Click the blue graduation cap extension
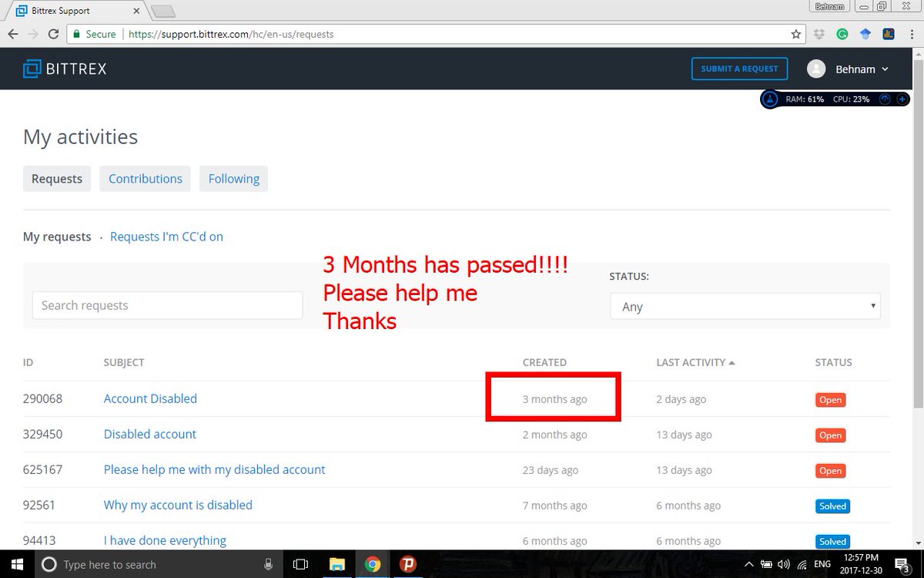 865,34
